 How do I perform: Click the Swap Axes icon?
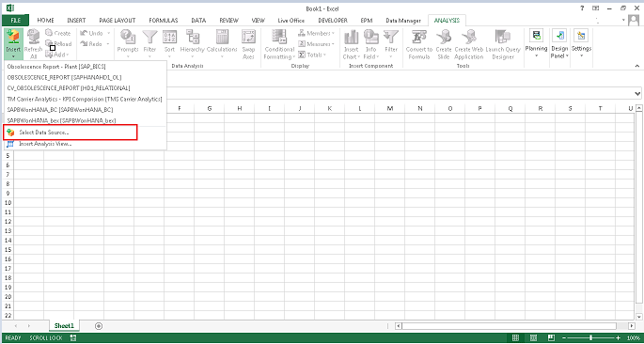coord(248,37)
